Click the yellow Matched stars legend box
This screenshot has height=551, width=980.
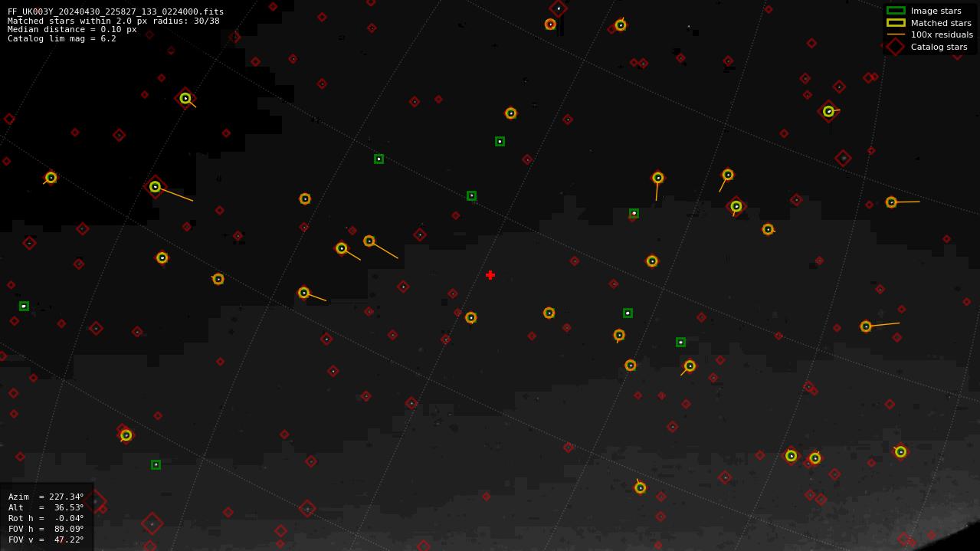pyautogui.click(x=896, y=23)
